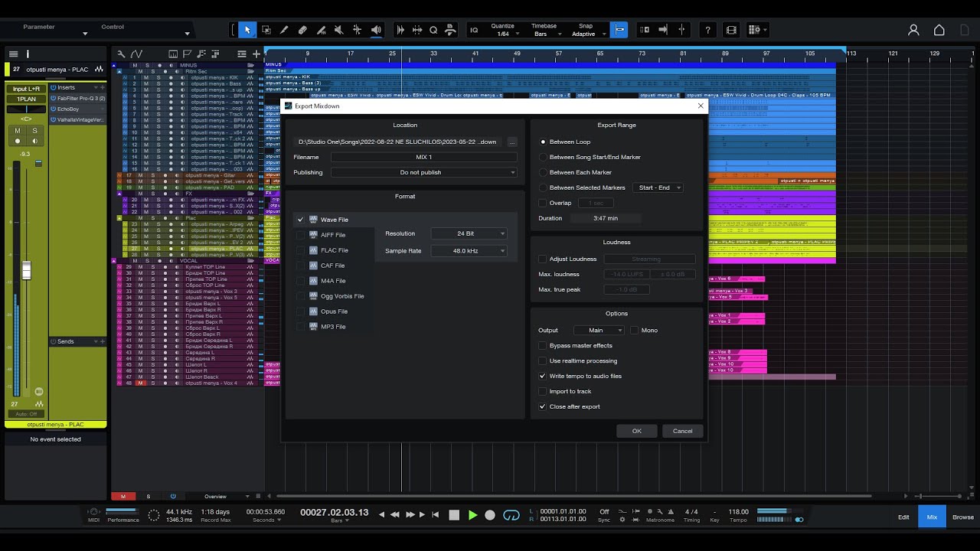980x551 pixels.
Task: Open track list hamburger icon
Action: [13, 54]
